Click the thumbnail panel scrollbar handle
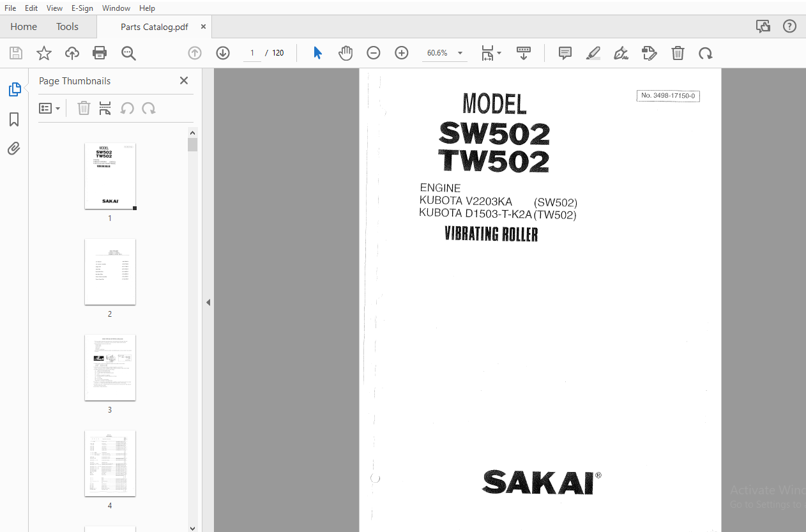Screen dimensions: 806x532 tap(192, 145)
